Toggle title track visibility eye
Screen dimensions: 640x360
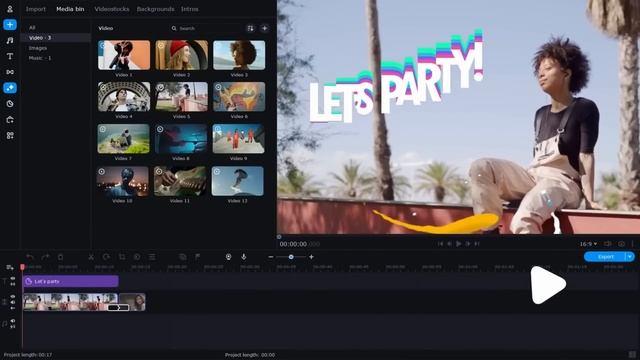coord(13,278)
